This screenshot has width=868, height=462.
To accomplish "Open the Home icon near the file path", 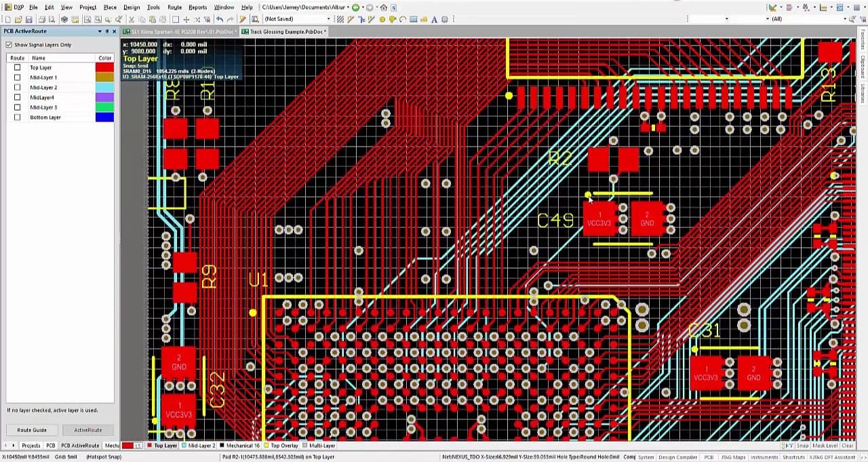I will tap(384, 7).
